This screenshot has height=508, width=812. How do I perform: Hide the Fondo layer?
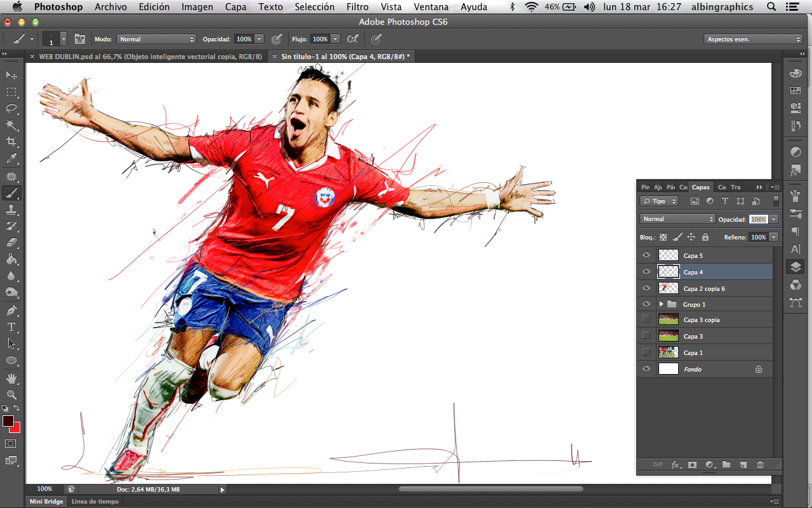[x=646, y=369]
